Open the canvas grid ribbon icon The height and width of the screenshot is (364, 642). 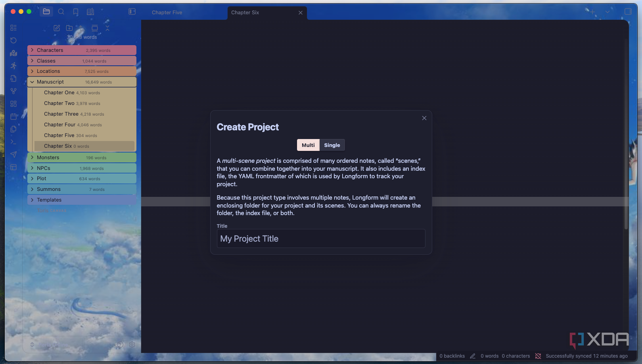click(13, 104)
